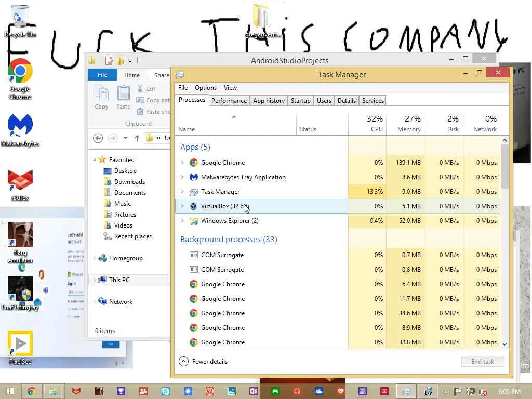The height and width of the screenshot is (399, 532).
Task: Click Malwarebytes Tray Application row icon
Action: point(193,177)
